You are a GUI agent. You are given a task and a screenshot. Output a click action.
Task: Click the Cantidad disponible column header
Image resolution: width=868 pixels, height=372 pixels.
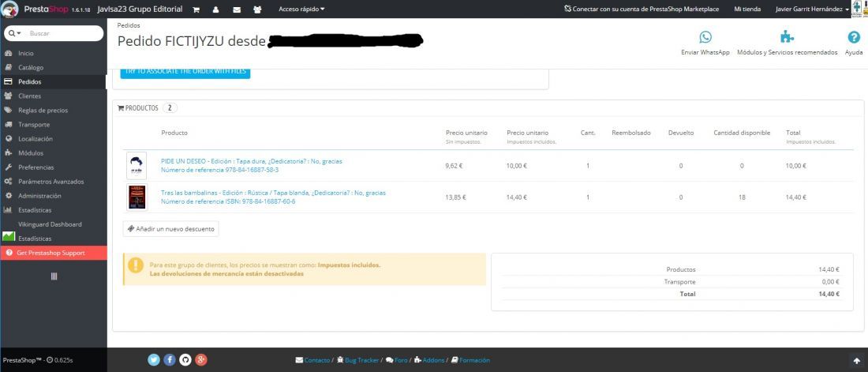click(742, 133)
